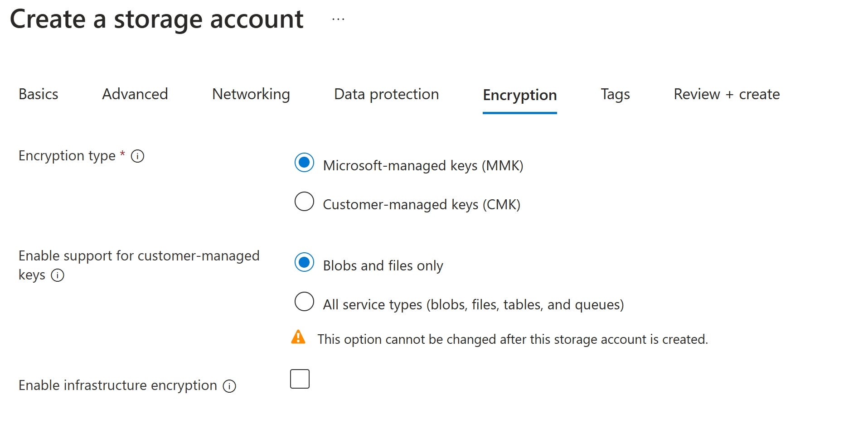
Task: Select Microsoft-managed keys (MMK) radio button
Action: (x=304, y=163)
